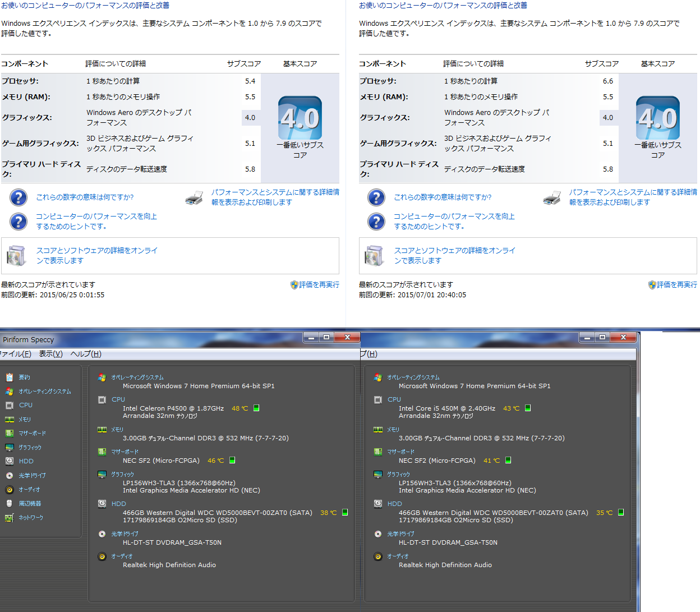Screen dimensions: 700x612
Task: Click the text Intel Celeron P4500 @ 1.87GHz
Action: (173, 408)
